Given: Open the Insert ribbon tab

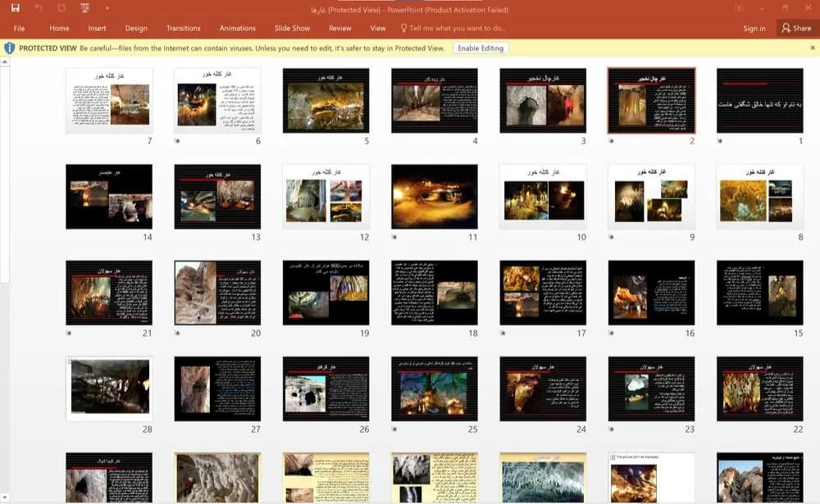Looking at the screenshot, I should tap(97, 28).
